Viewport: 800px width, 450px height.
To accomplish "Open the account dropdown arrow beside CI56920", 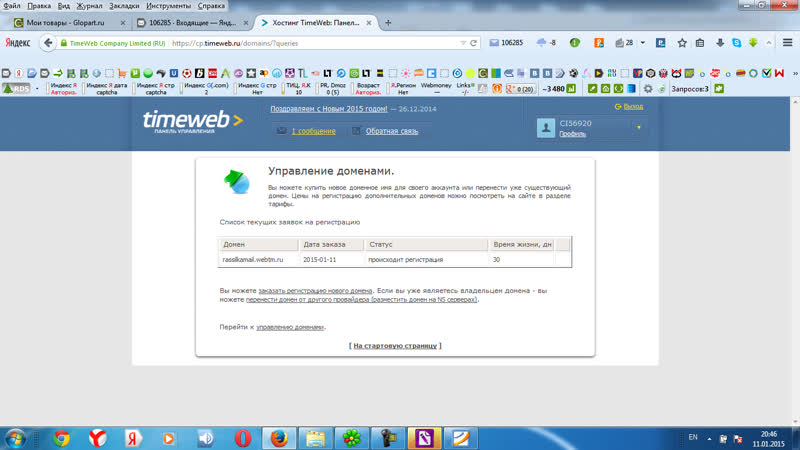I will tap(638, 128).
